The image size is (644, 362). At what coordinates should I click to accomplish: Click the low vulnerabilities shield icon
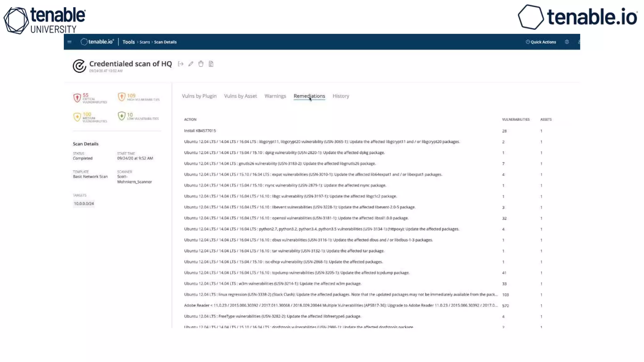pos(122,116)
